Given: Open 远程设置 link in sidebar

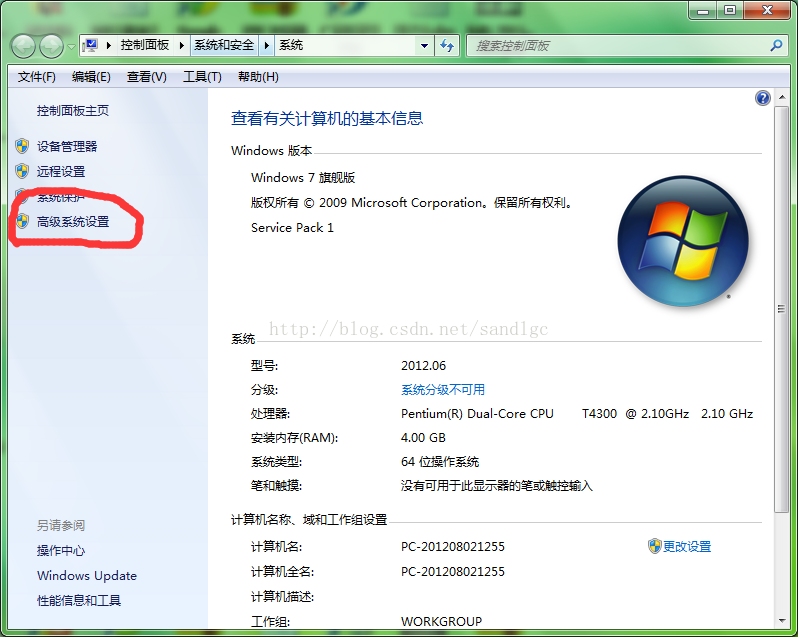Looking at the screenshot, I should click(x=61, y=171).
